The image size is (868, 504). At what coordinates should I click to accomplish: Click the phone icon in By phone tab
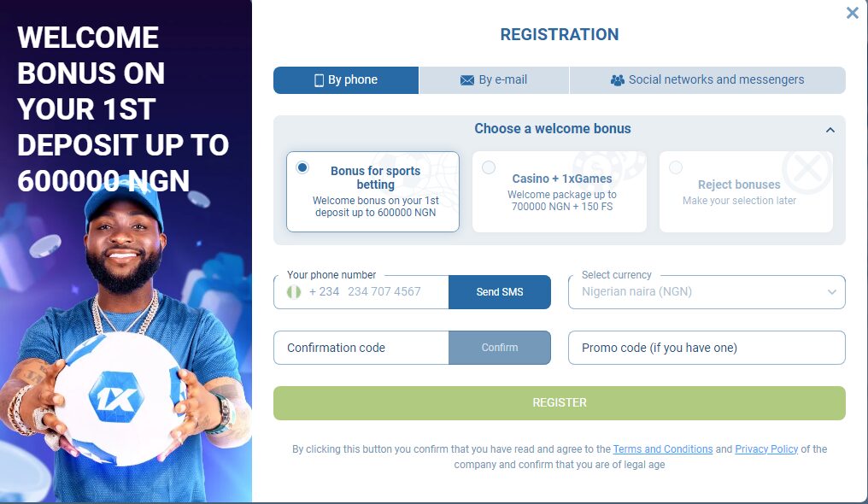319,80
